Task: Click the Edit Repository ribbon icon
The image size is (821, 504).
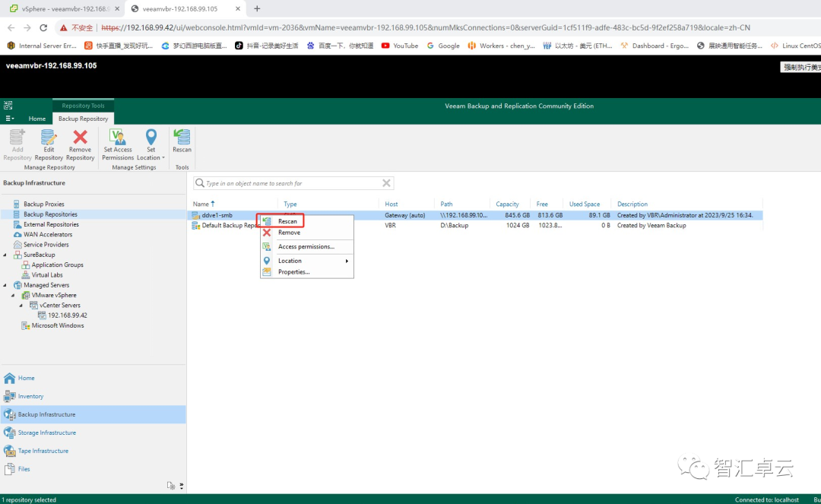Action: point(49,145)
